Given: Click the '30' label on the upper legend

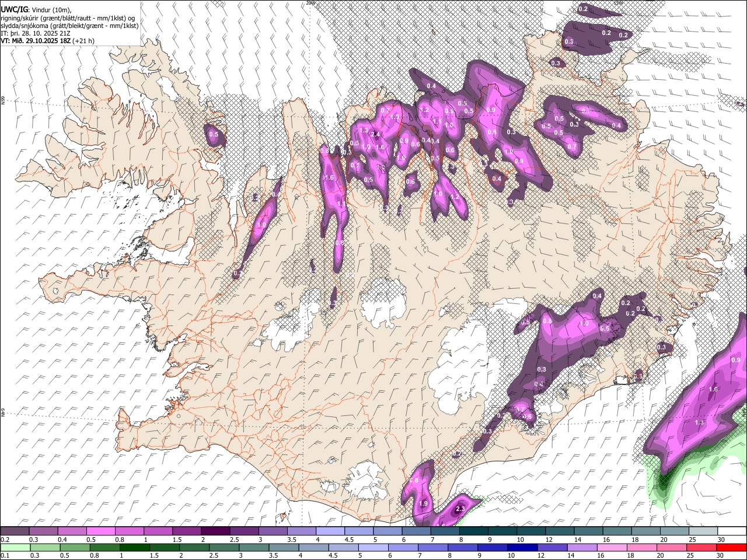Looking at the screenshot, I should pyautogui.click(x=721, y=540).
